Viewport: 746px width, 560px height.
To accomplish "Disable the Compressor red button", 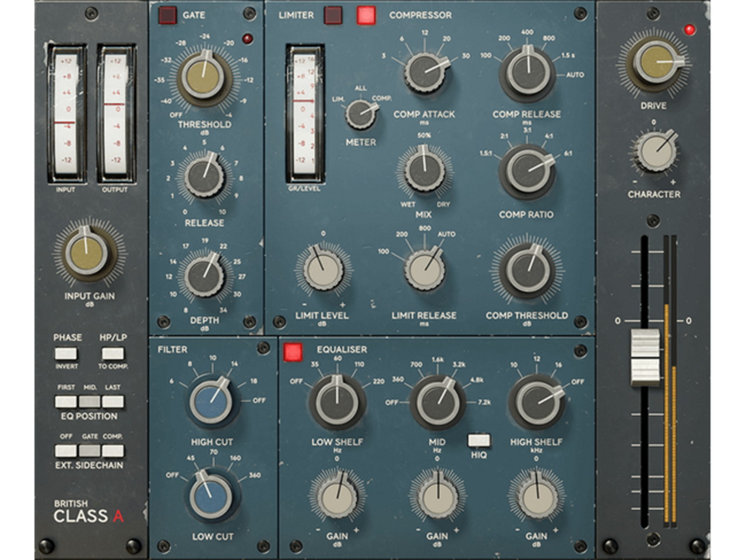I will click(366, 15).
